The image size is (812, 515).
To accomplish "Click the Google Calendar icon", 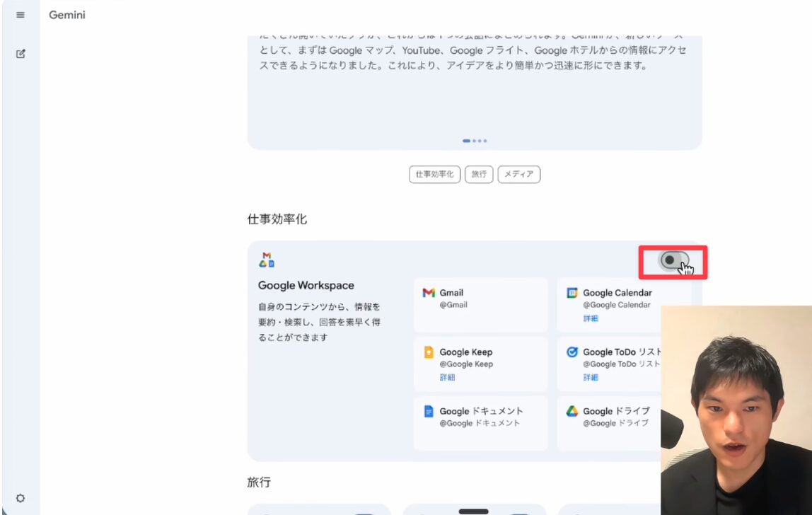I will (x=572, y=293).
